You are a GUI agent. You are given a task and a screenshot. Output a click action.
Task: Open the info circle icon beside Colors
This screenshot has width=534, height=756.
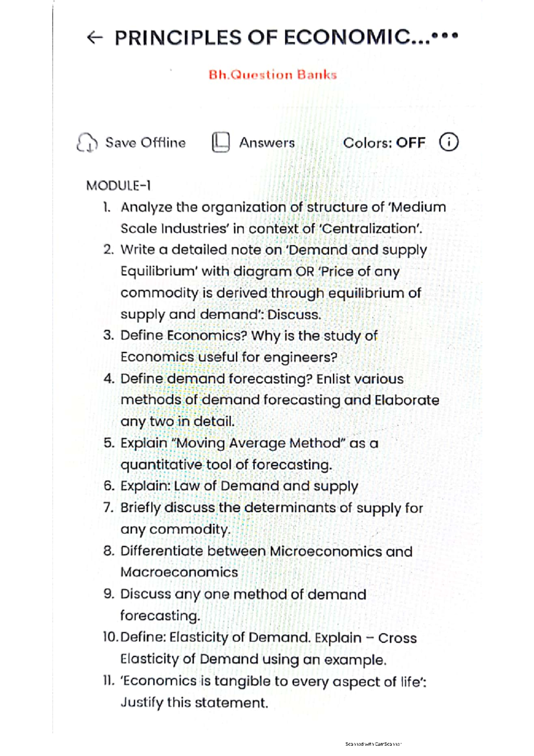point(449,142)
